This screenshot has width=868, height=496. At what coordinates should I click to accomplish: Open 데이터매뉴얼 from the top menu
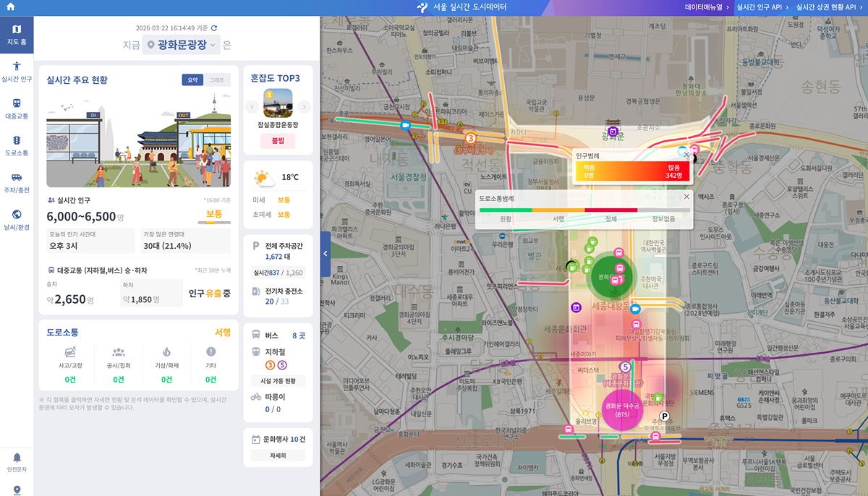tap(705, 7)
